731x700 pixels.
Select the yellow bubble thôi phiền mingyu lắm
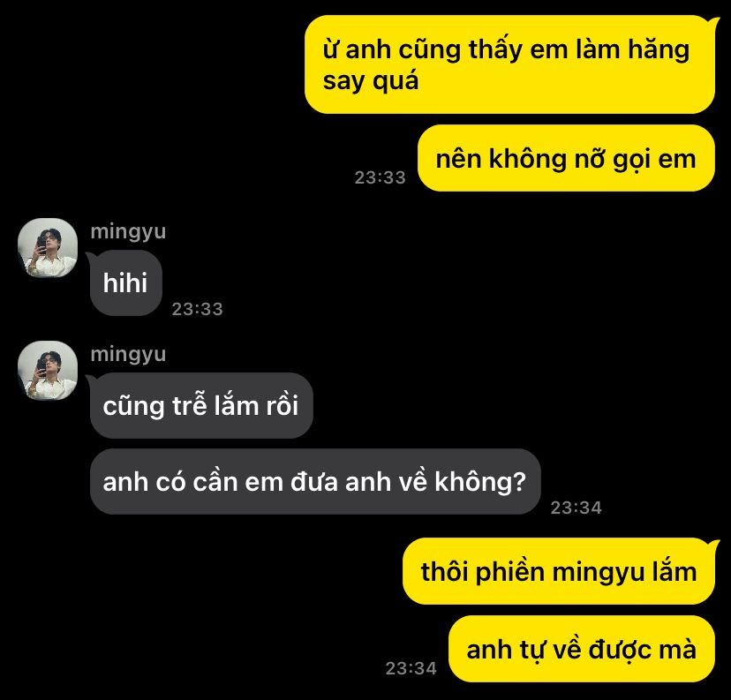click(x=559, y=571)
